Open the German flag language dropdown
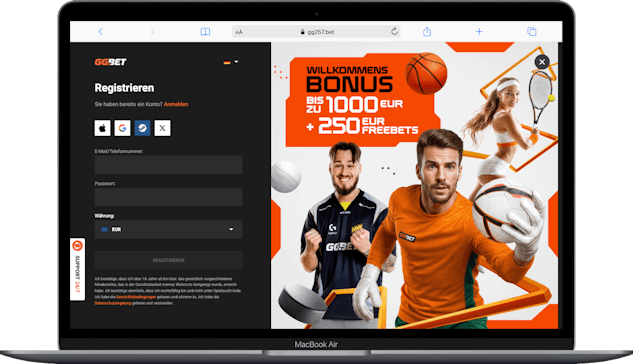The height and width of the screenshot is (364, 633). 231,62
